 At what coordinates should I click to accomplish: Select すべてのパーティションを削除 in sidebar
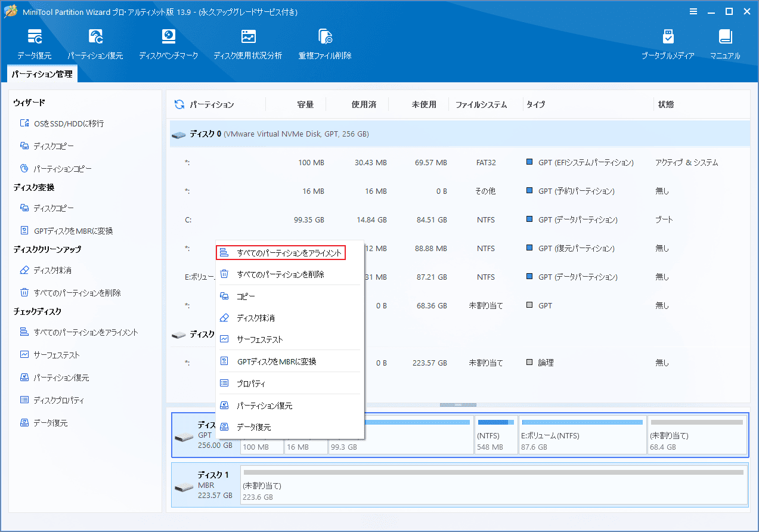(x=70, y=293)
